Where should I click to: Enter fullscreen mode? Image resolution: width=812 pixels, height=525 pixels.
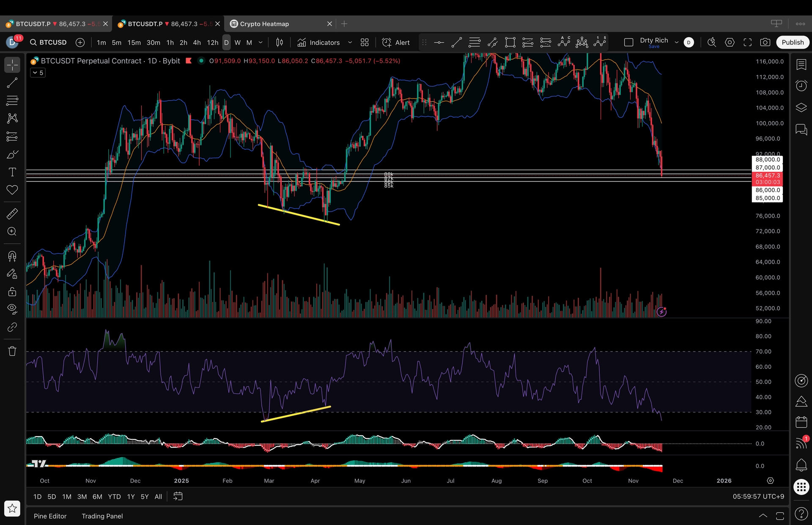click(x=747, y=42)
